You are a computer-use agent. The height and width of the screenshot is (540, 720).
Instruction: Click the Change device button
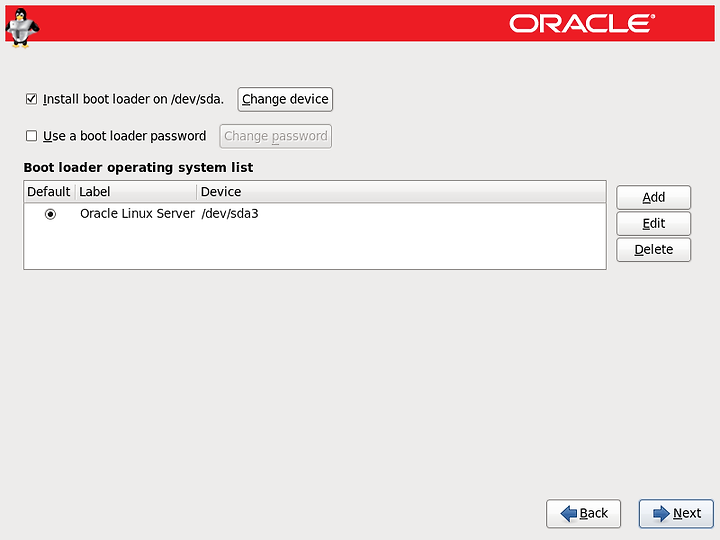[x=285, y=99]
